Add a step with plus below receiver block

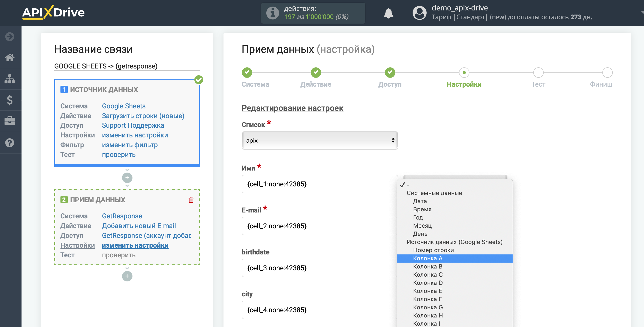127,276
